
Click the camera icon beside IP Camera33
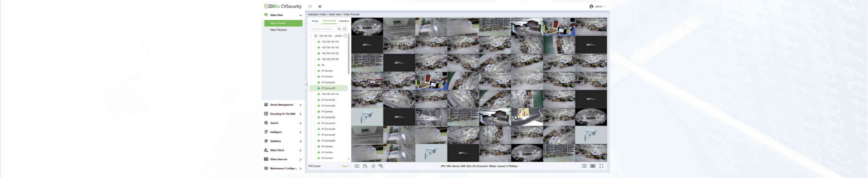[319, 82]
